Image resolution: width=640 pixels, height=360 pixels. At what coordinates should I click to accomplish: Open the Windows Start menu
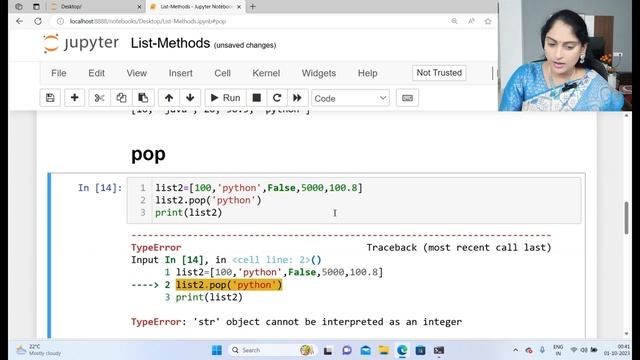[217, 350]
